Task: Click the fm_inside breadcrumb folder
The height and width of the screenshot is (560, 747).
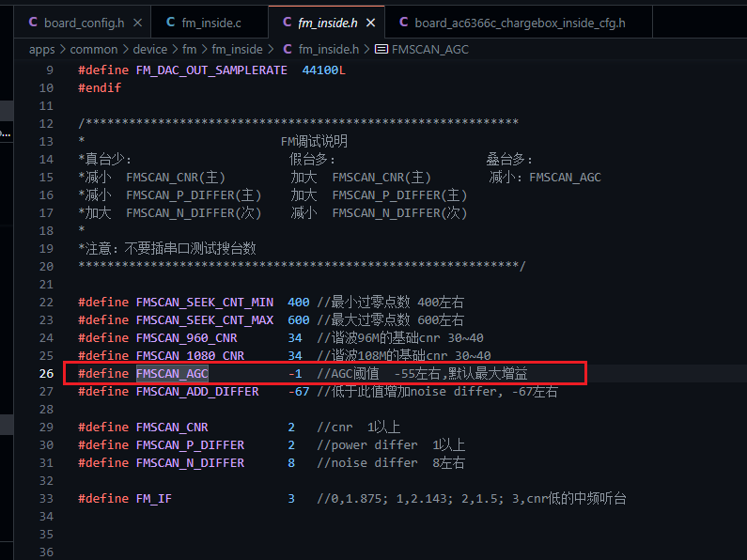Action: (x=237, y=50)
